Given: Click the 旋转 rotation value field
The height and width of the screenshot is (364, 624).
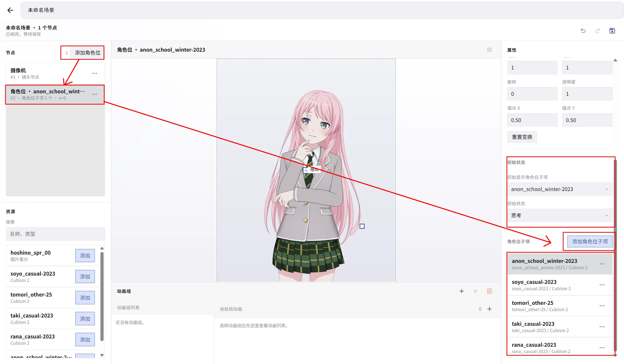Looking at the screenshot, I should (532, 94).
